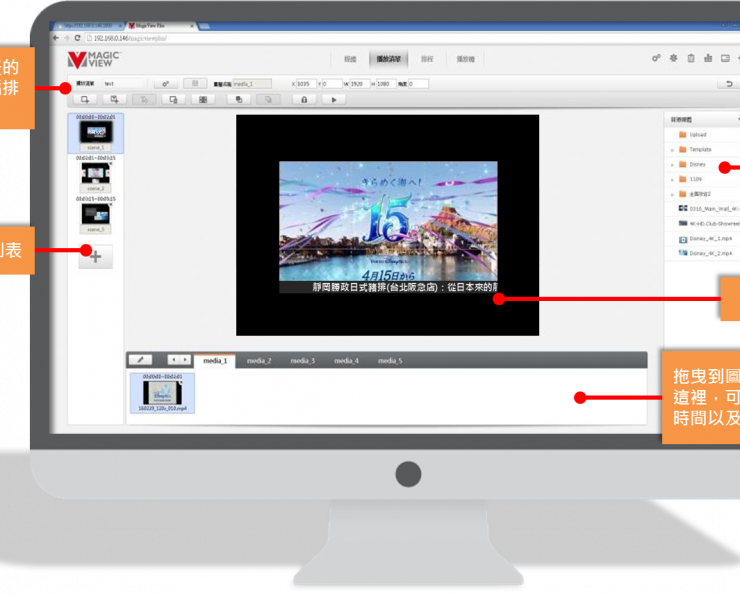Click the region name field media_1

pos(252,84)
